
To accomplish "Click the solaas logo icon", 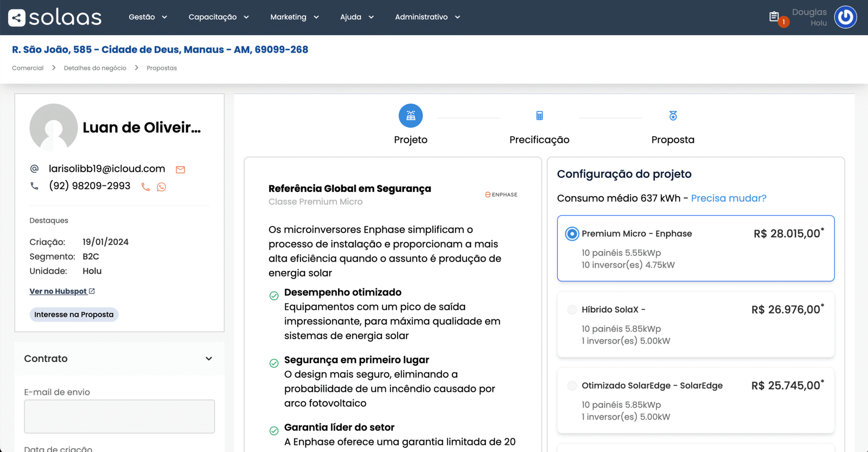I will coord(17,18).
